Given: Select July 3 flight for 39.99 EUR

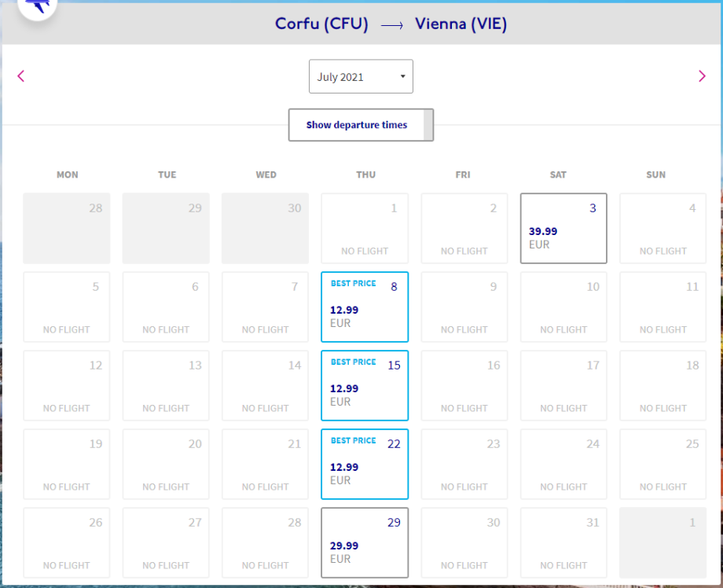Looking at the screenshot, I should click(x=563, y=228).
